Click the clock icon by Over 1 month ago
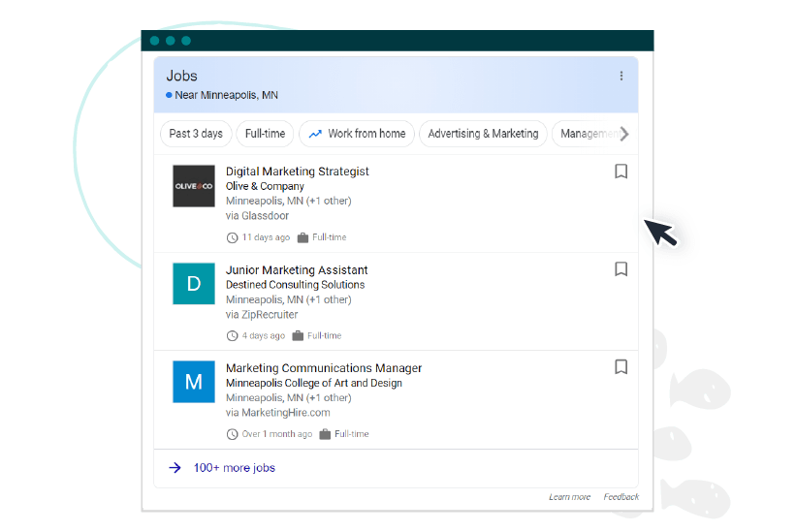The width and height of the screenshot is (796, 532). [232, 434]
